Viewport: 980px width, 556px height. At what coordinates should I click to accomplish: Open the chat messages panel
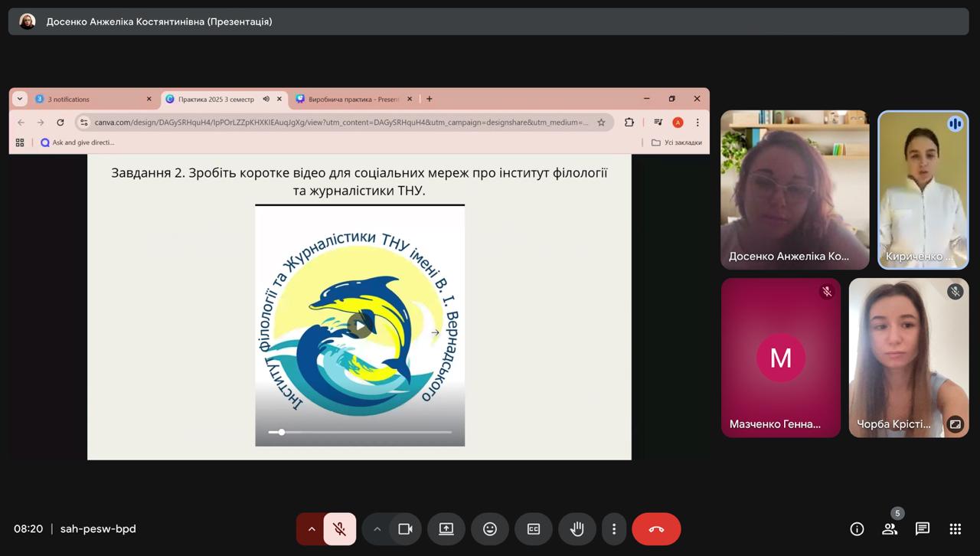[x=923, y=529]
